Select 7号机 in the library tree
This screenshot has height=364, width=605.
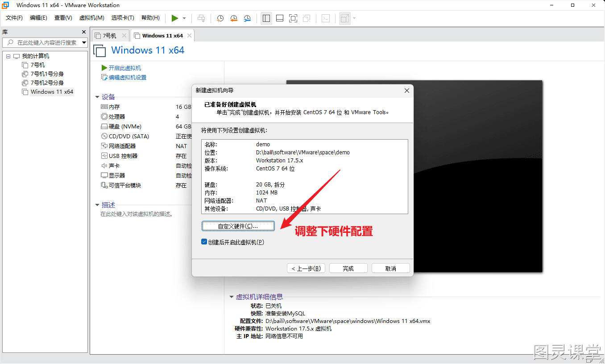[x=37, y=65]
